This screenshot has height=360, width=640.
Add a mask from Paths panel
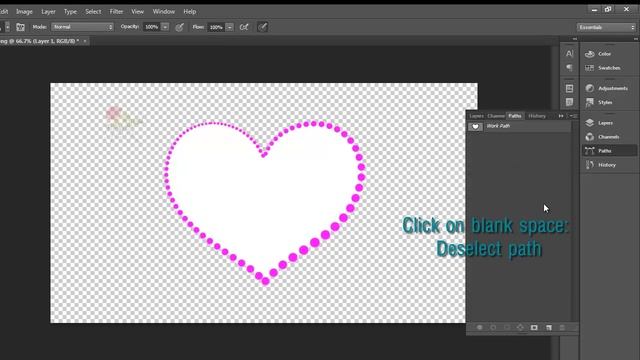(x=534, y=327)
